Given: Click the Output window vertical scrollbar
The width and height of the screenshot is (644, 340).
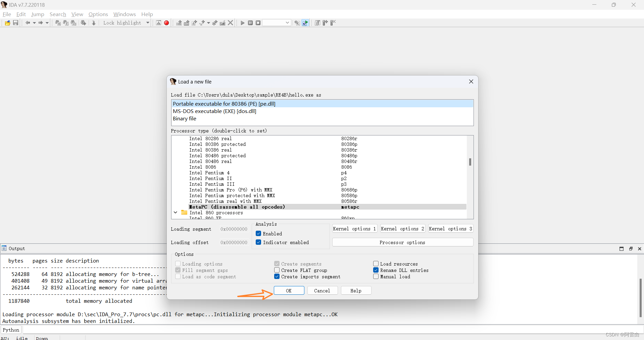Looking at the screenshot, I should pyautogui.click(x=640, y=297).
